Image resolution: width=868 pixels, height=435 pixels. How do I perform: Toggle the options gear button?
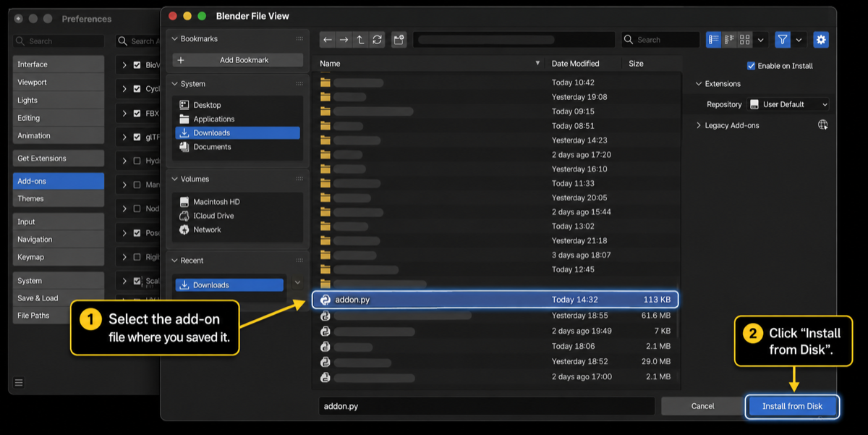[x=820, y=40]
